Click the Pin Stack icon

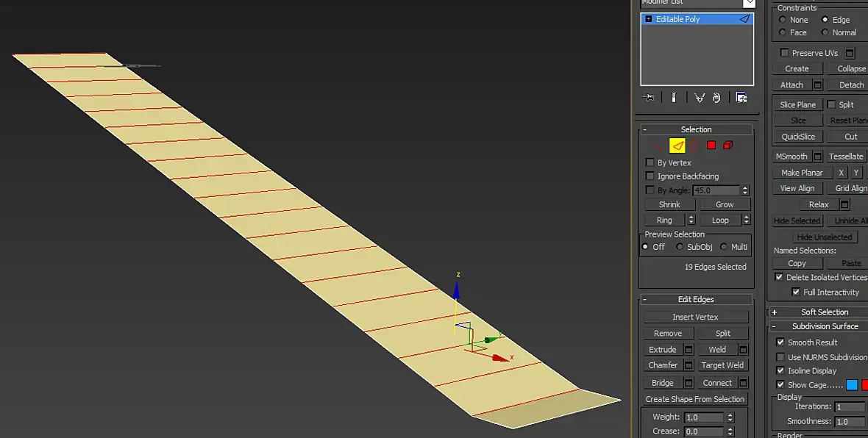click(x=649, y=97)
